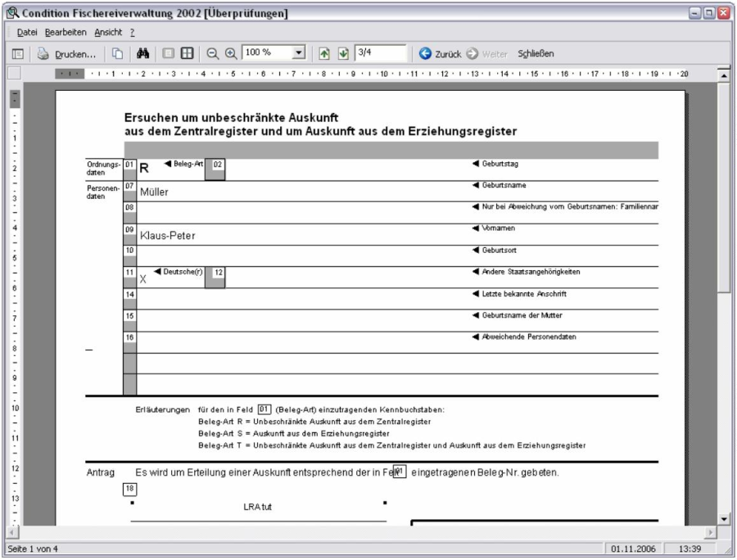This screenshot has height=560, width=737.
Task: Toggle the sidebar panel icon
Action: pos(17,54)
